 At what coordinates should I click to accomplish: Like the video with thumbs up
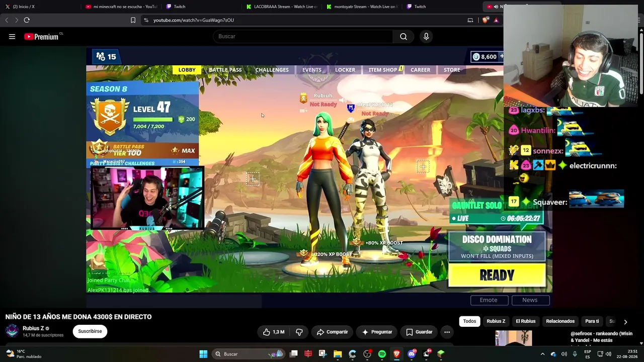pos(273,332)
